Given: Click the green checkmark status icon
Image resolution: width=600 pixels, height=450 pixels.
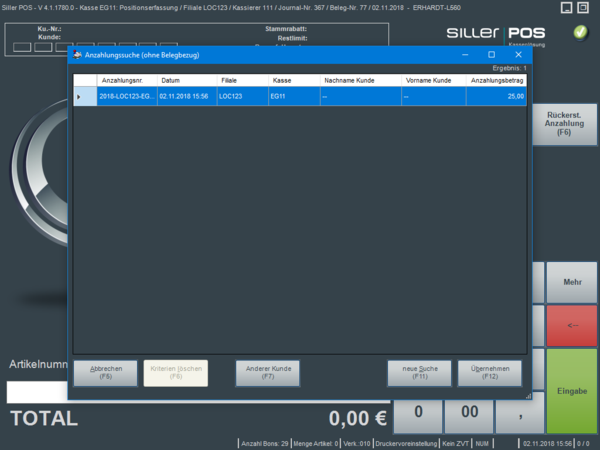Looking at the screenshot, I should pos(581,32).
